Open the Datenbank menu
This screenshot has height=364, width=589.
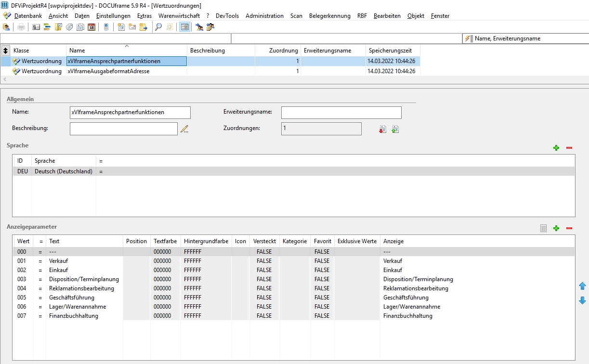(x=28, y=16)
